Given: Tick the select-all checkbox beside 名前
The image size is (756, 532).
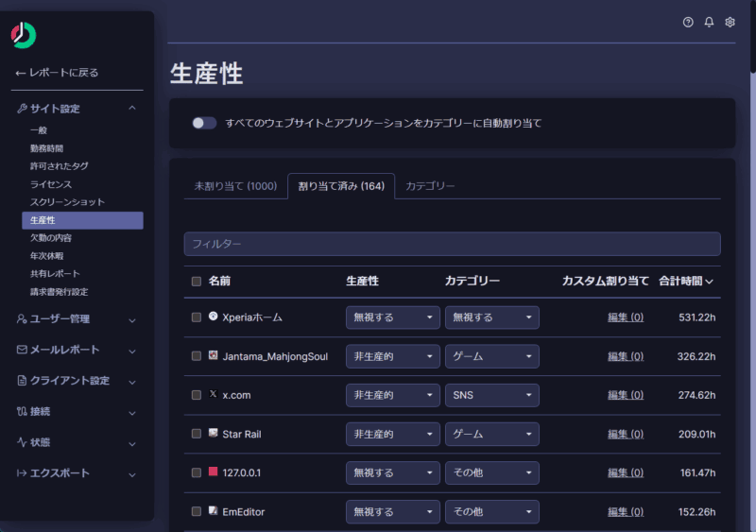Looking at the screenshot, I should point(197,281).
